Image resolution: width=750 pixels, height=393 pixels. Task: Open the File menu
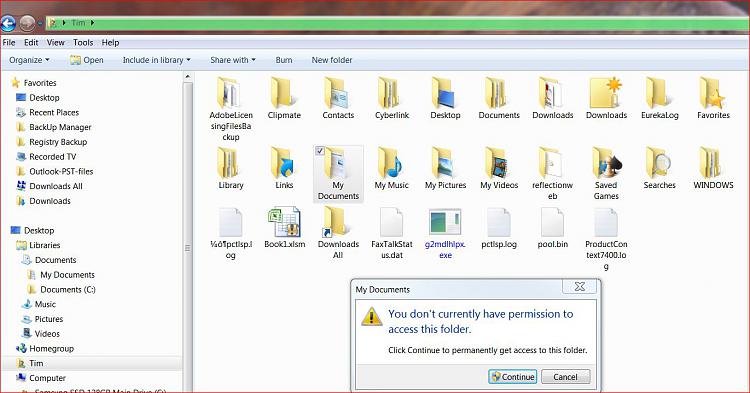coord(9,43)
